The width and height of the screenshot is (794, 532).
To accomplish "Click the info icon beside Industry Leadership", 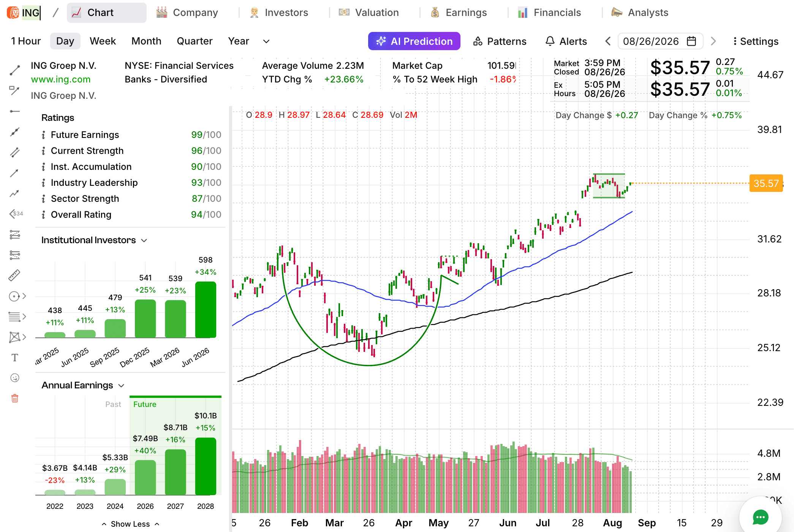I will point(43,183).
